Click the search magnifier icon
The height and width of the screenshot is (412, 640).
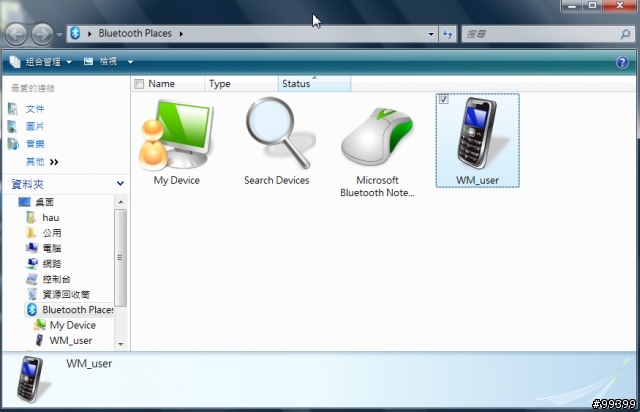click(625, 34)
